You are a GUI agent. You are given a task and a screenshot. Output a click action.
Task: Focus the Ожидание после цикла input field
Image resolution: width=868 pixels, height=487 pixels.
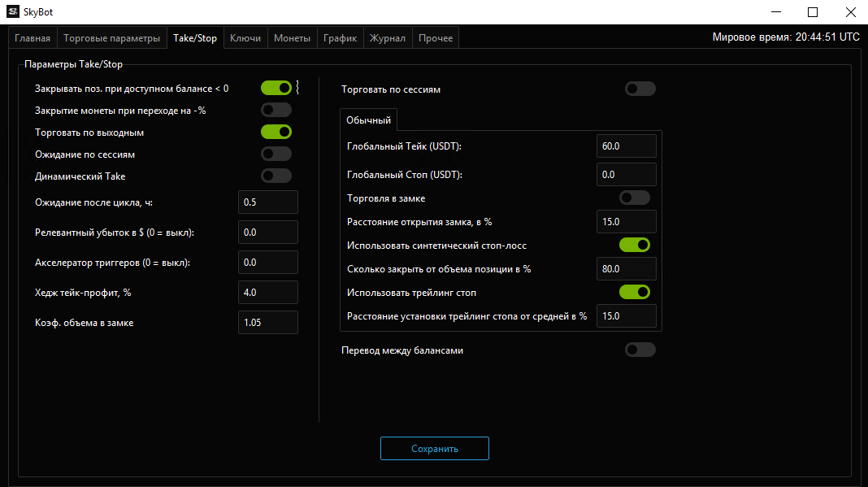pyautogui.click(x=268, y=202)
